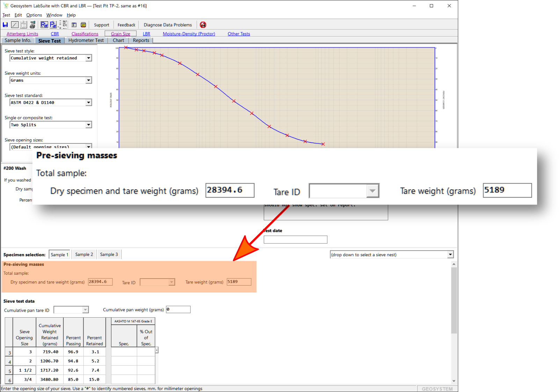Select the Sample 2 specimen button
The image size is (559, 392).
(84, 254)
